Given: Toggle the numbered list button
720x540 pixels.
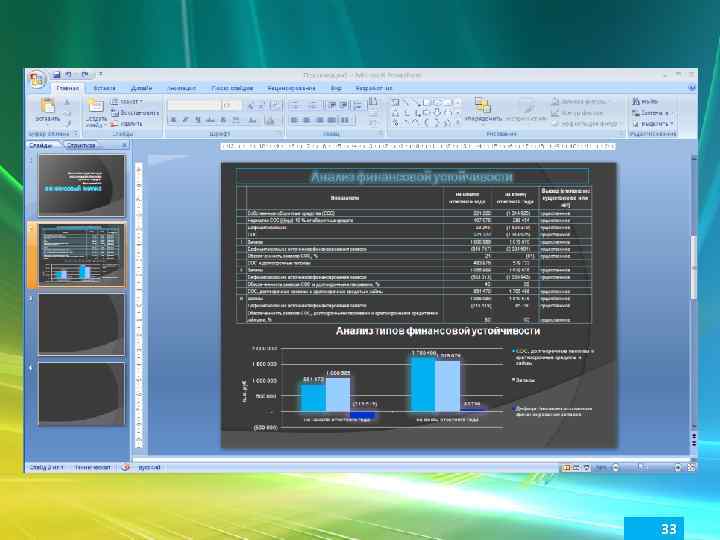Looking at the screenshot, I should pyautogui.click(x=314, y=105).
